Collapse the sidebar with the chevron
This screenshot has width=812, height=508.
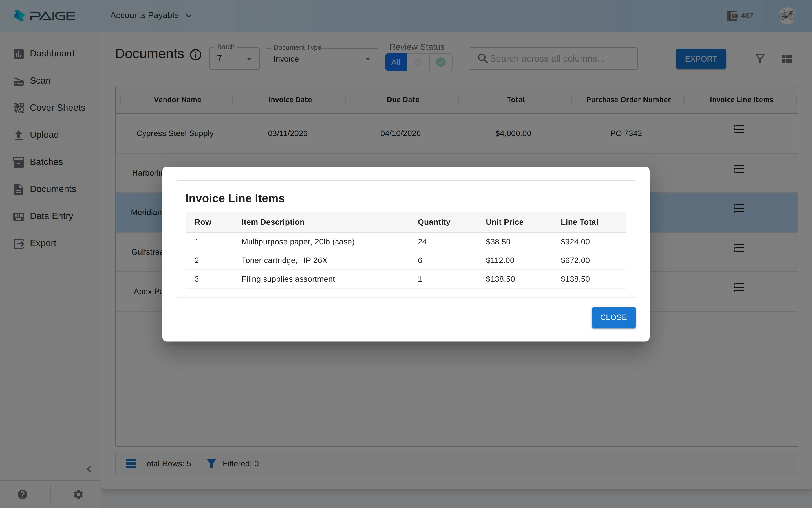click(x=89, y=469)
